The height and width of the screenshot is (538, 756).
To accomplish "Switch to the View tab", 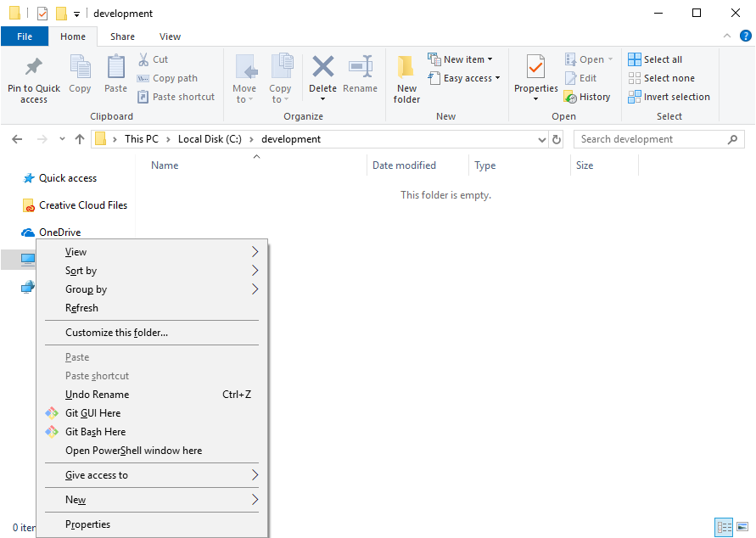I will click(x=170, y=36).
